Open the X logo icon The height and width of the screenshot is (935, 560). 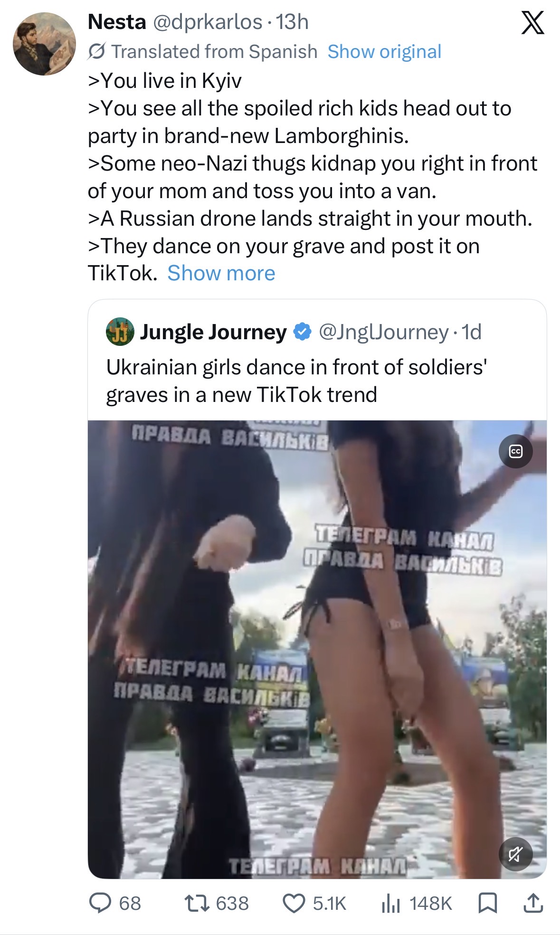[x=532, y=23]
